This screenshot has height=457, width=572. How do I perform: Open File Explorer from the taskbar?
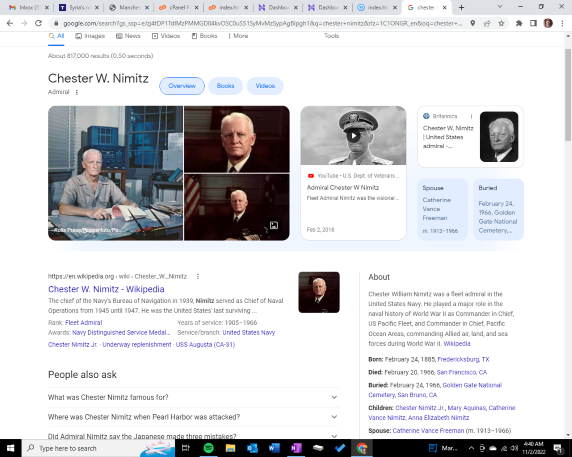[x=230, y=448]
